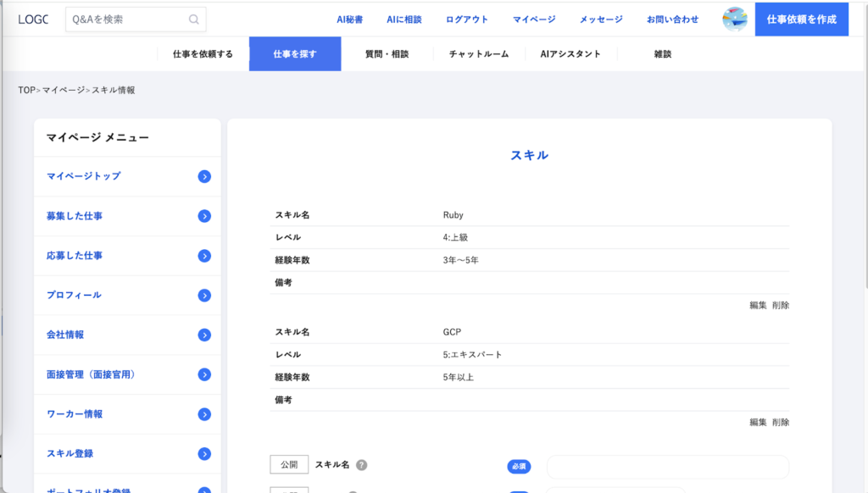The height and width of the screenshot is (493, 868).
Task: Select AIアシスタント in the navigation bar
Action: click(x=570, y=54)
